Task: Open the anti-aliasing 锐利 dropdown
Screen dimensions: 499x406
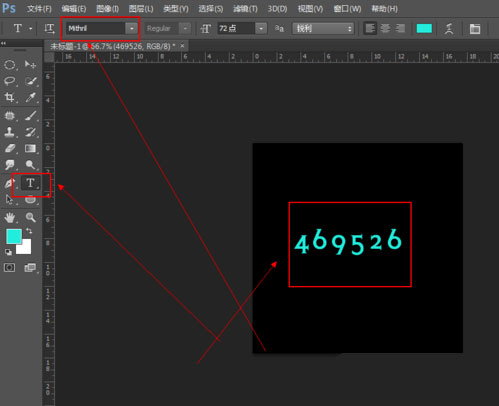Action: [323, 28]
